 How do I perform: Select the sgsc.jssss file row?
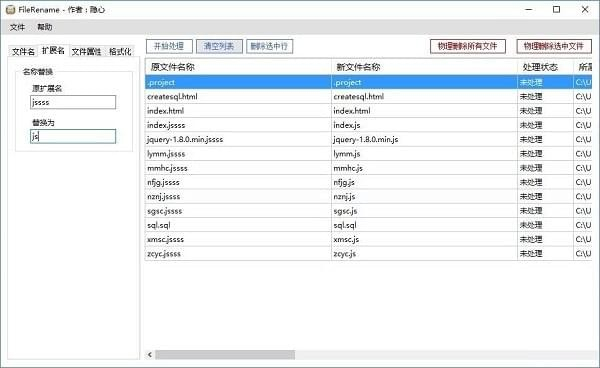368,211
